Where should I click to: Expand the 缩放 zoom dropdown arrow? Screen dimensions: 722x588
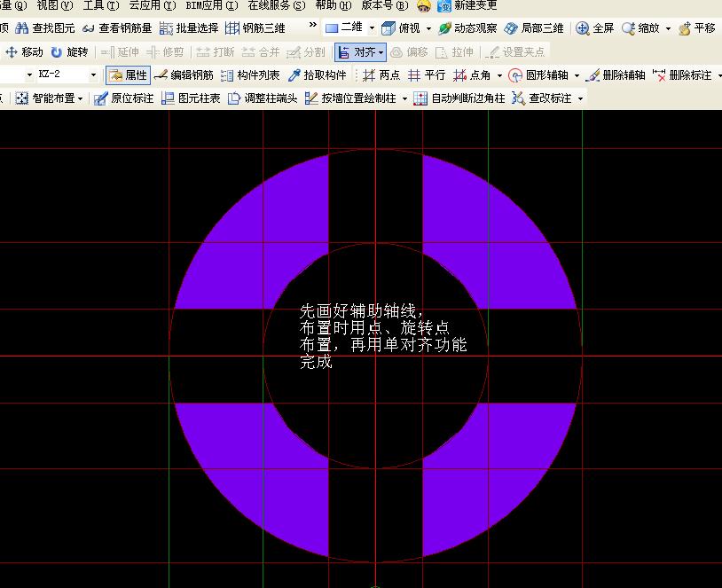[668, 28]
